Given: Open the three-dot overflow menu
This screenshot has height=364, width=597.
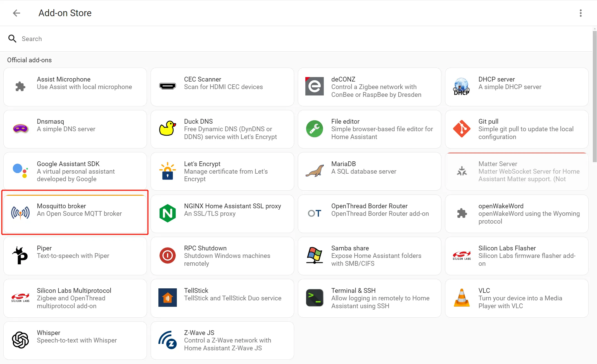Looking at the screenshot, I should point(581,13).
